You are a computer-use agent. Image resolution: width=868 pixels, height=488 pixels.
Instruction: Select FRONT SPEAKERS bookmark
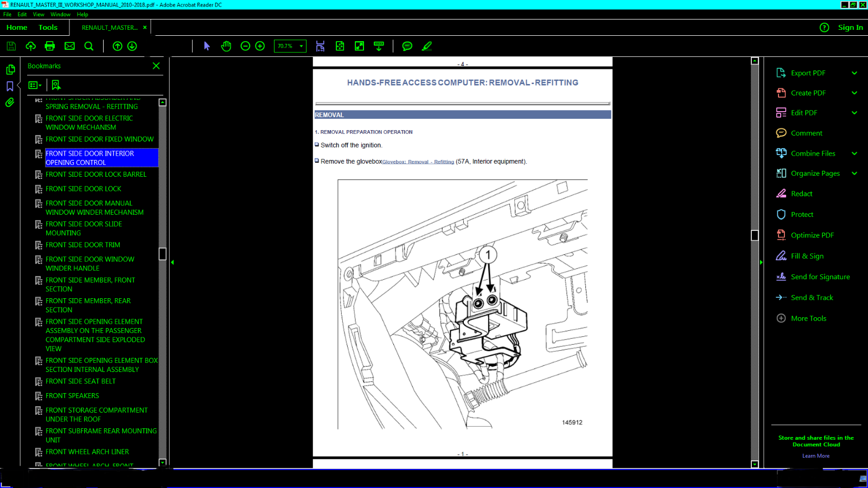click(72, 396)
